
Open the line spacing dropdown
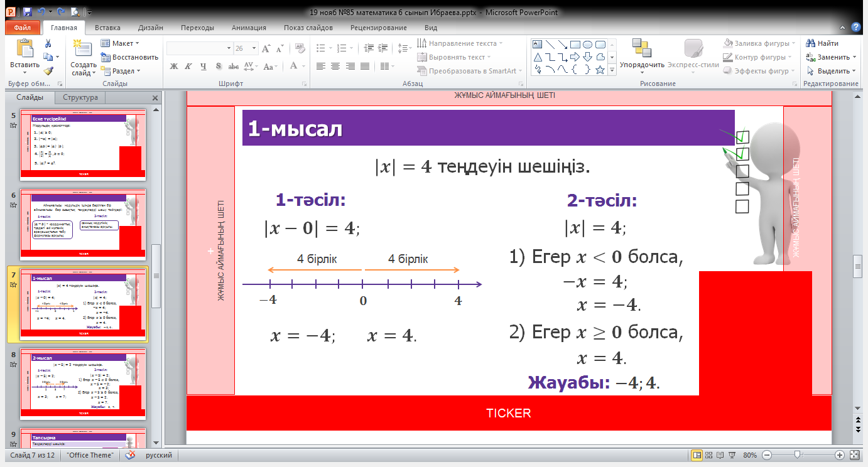[x=405, y=48]
